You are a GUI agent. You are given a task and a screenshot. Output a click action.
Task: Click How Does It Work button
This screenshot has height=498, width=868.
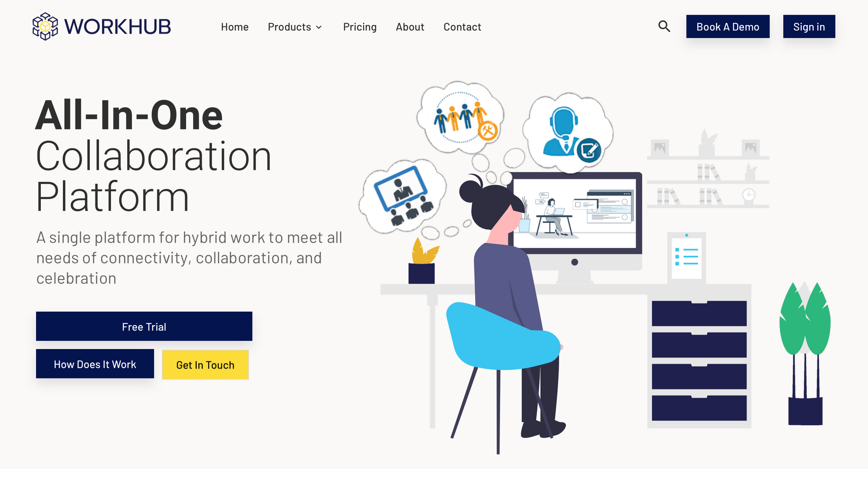coord(95,364)
